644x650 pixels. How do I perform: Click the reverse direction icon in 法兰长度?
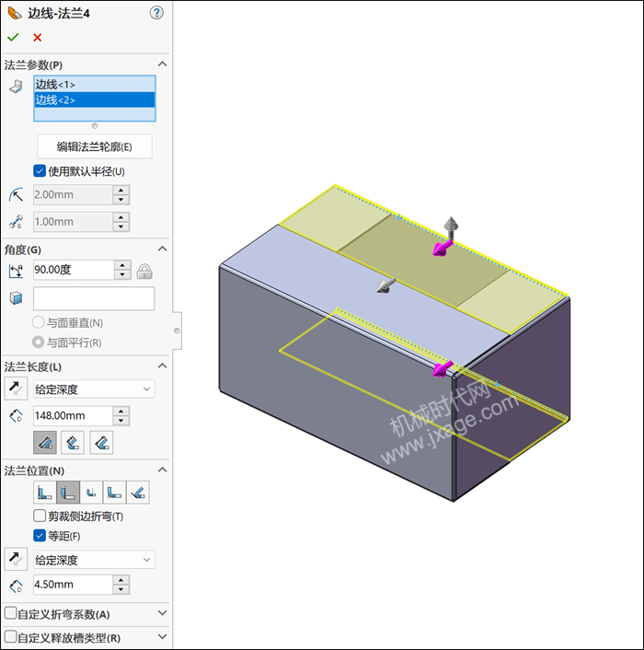coord(16,389)
